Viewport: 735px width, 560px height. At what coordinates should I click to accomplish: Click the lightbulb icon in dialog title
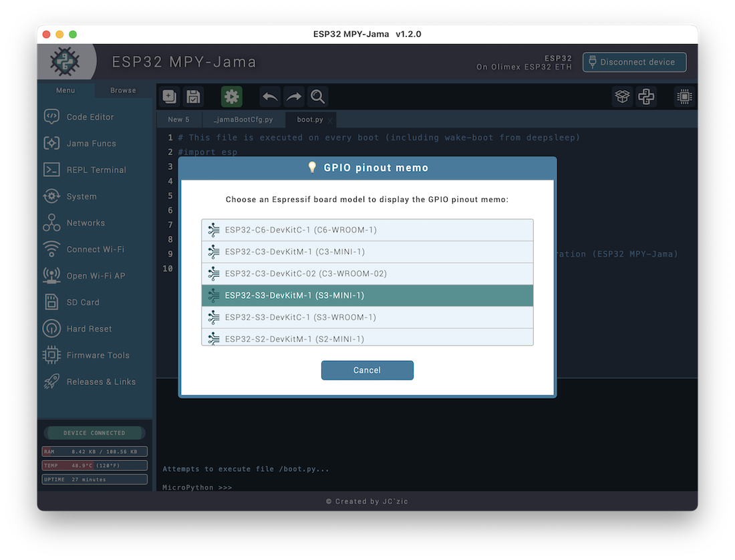pyautogui.click(x=312, y=167)
